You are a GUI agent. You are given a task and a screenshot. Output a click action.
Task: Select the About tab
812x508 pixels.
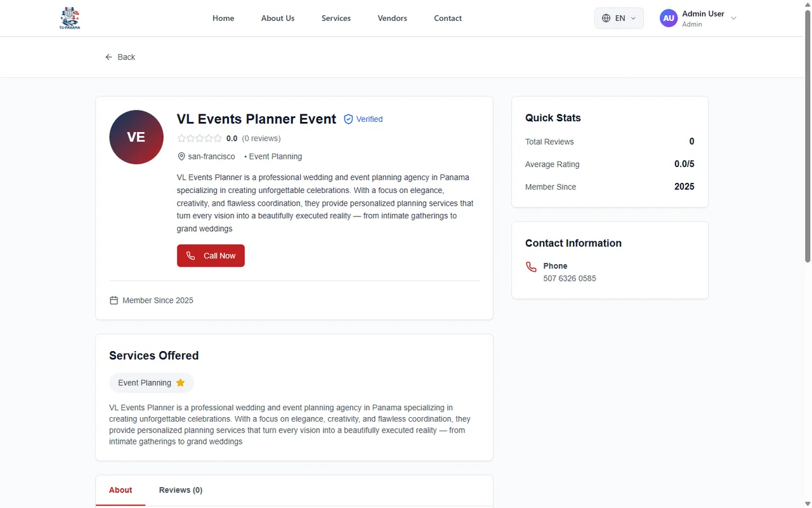(121, 490)
